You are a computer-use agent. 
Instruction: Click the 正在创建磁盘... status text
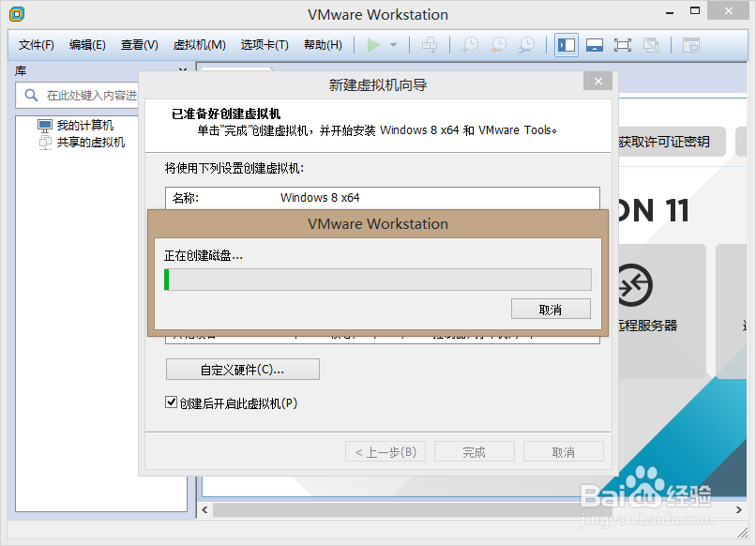(204, 255)
